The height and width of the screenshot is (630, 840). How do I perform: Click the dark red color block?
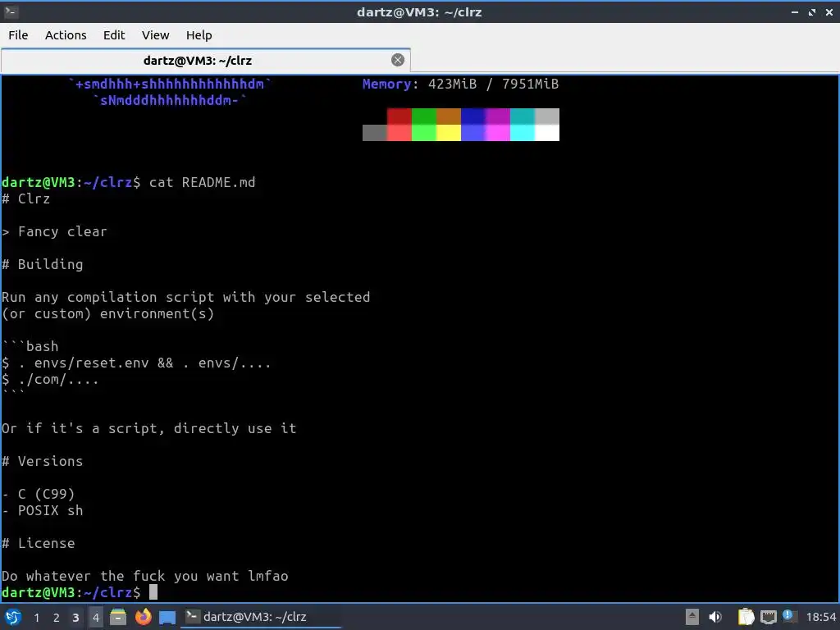(x=399, y=116)
